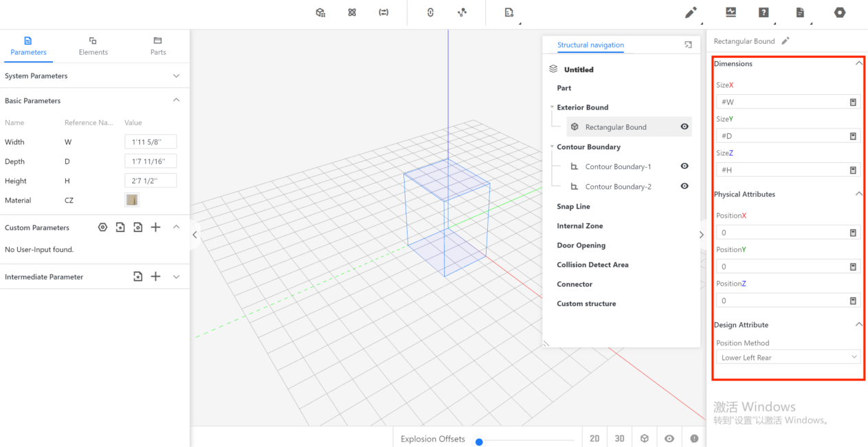Open the Parts tab
Image resolution: width=868 pixels, height=447 pixels.
[x=158, y=46]
